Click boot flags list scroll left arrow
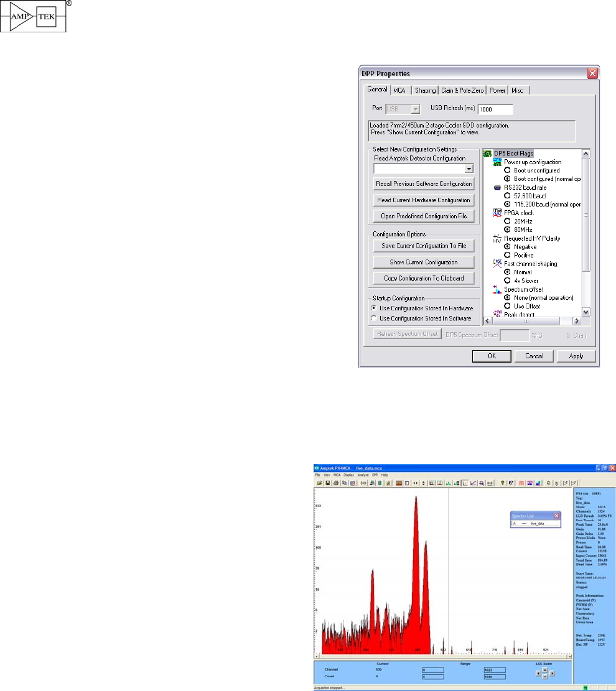 pos(488,322)
